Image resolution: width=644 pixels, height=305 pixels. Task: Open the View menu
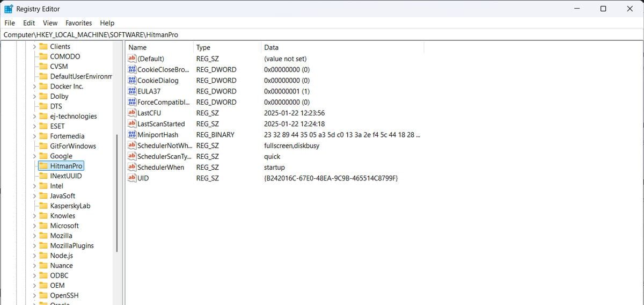pyautogui.click(x=50, y=23)
